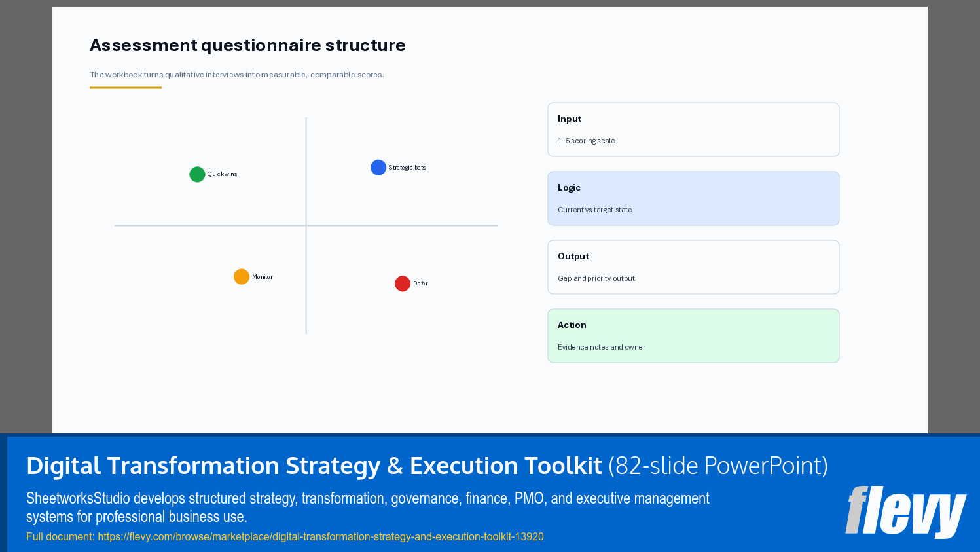This screenshot has width=980, height=552.
Task: Click the subtitle about qualitative interviews
Action: click(237, 75)
